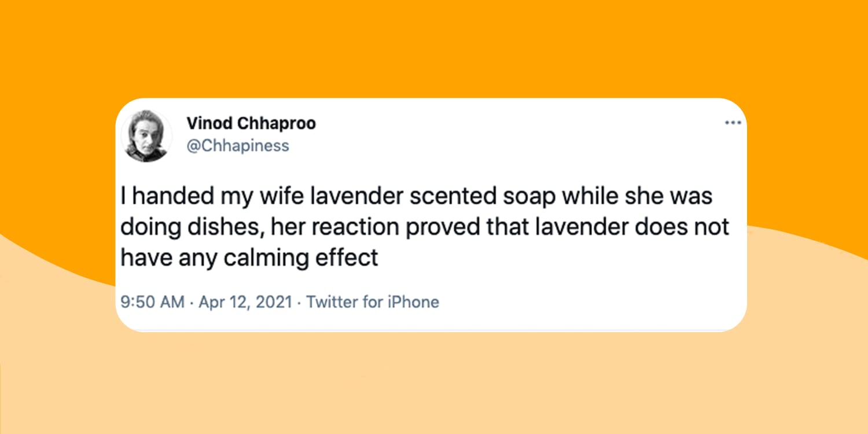Visit the @Chhapiness handle link

[238, 145]
